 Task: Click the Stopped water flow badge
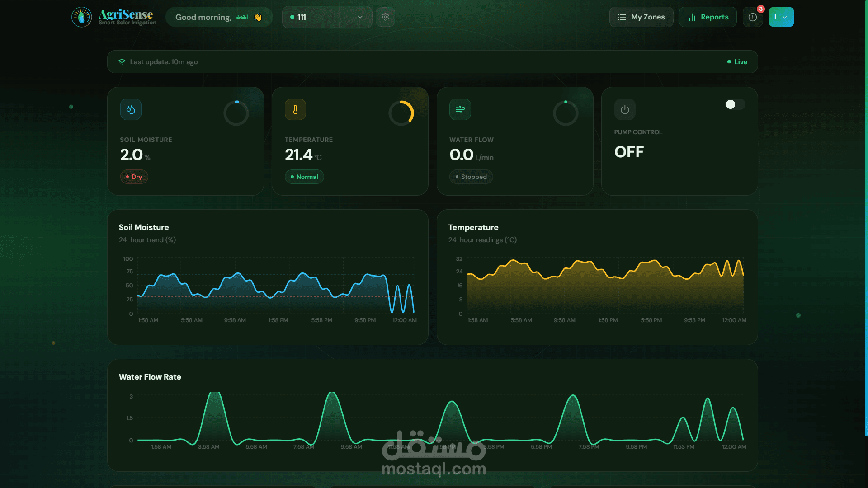471,177
